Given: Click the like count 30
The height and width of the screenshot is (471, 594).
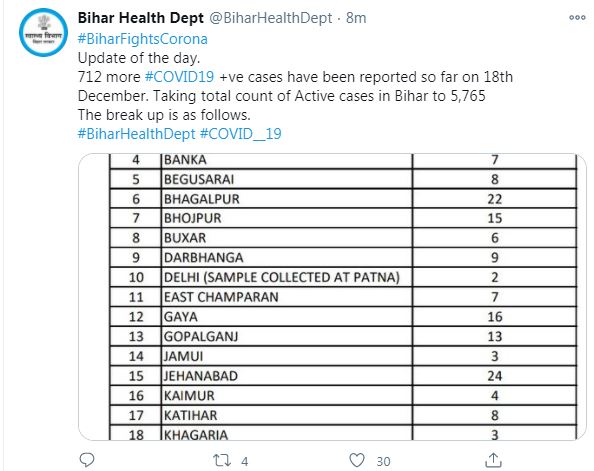Looking at the screenshot, I should click(x=383, y=461).
